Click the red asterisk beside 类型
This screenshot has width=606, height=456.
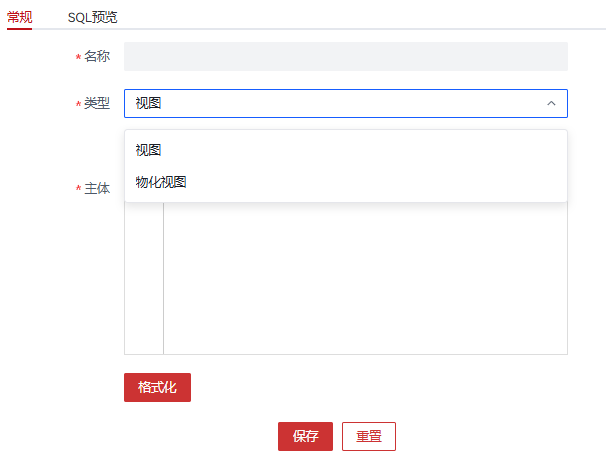click(x=78, y=105)
